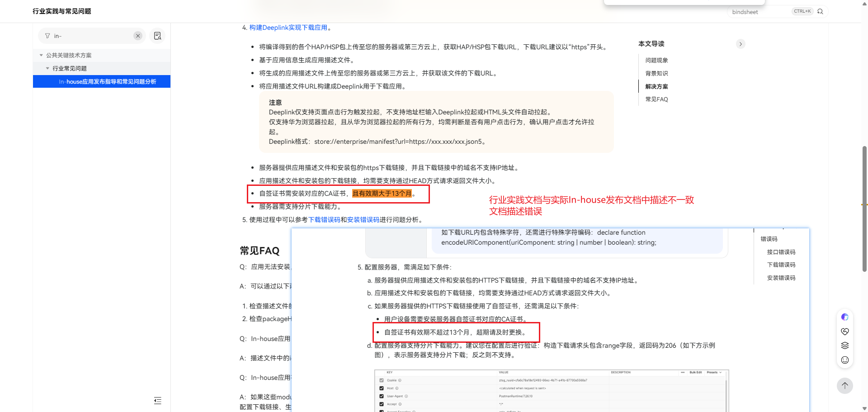Toggle the Host header checkbox
The height and width of the screenshot is (412, 868).
pyautogui.click(x=382, y=388)
